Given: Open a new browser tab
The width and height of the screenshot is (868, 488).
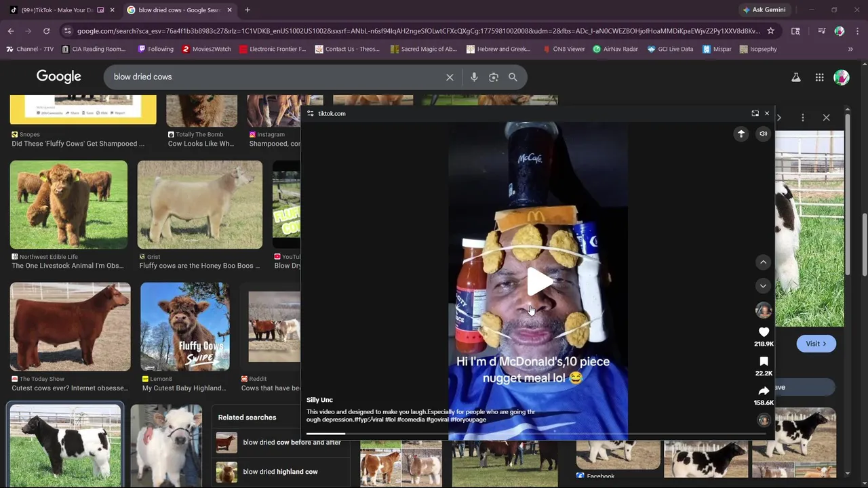Looking at the screenshot, I should [x=248, y=10].
